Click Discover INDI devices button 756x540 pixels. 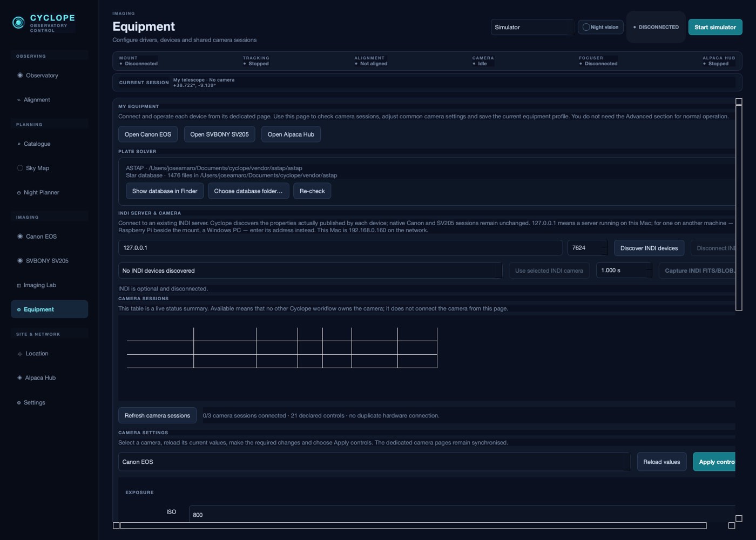[649, 248]
